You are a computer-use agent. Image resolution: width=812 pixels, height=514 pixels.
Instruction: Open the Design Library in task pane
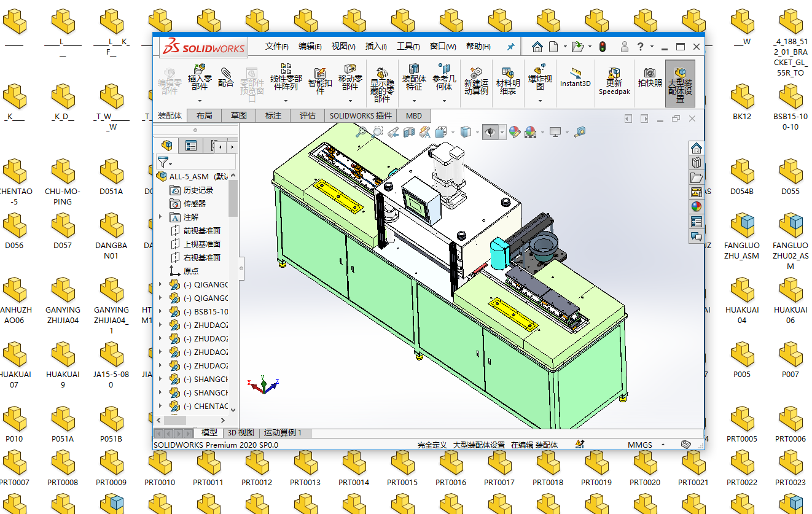pyautogui.click(x=697, y=163)
